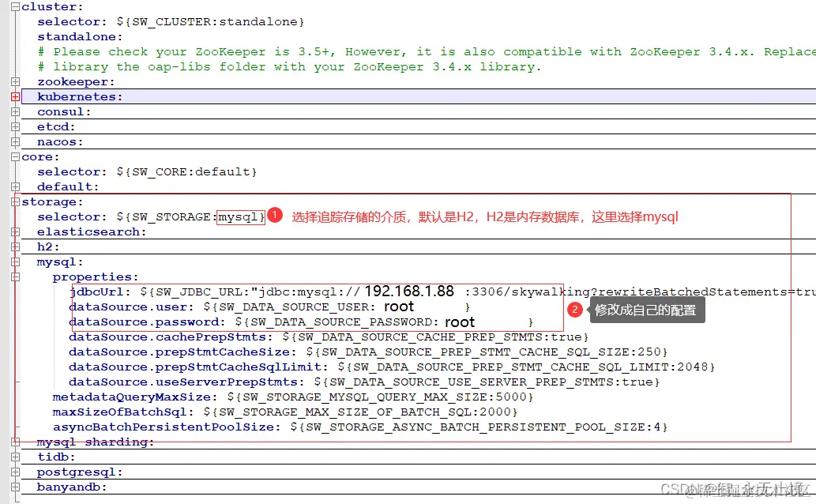Screen dimensions: 816x504
Task: Click the 'h2:' line text
Action: click(x=48, y=246)
